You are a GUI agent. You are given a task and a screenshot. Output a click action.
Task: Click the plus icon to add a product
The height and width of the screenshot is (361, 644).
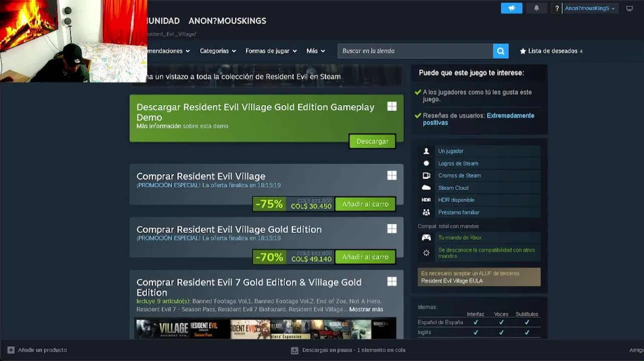11,350
